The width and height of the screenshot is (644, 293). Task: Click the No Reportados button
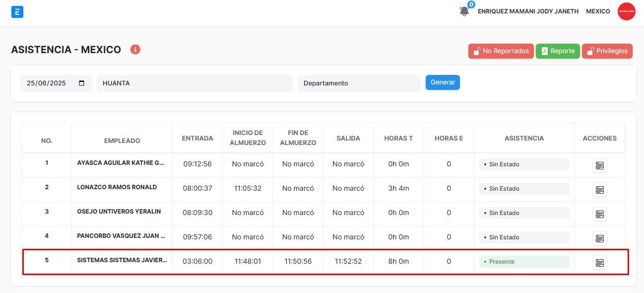click(x=501, y=51)
